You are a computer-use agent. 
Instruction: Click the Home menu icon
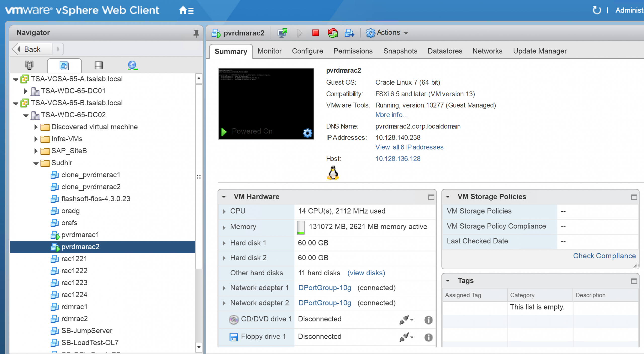point(186,11)
